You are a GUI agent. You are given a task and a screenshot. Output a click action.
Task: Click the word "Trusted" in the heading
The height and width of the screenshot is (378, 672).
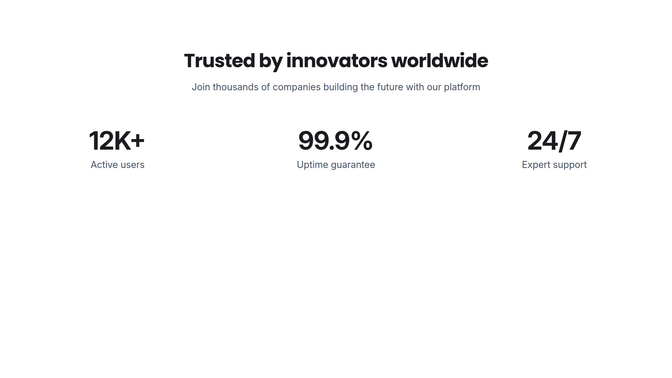219,60
